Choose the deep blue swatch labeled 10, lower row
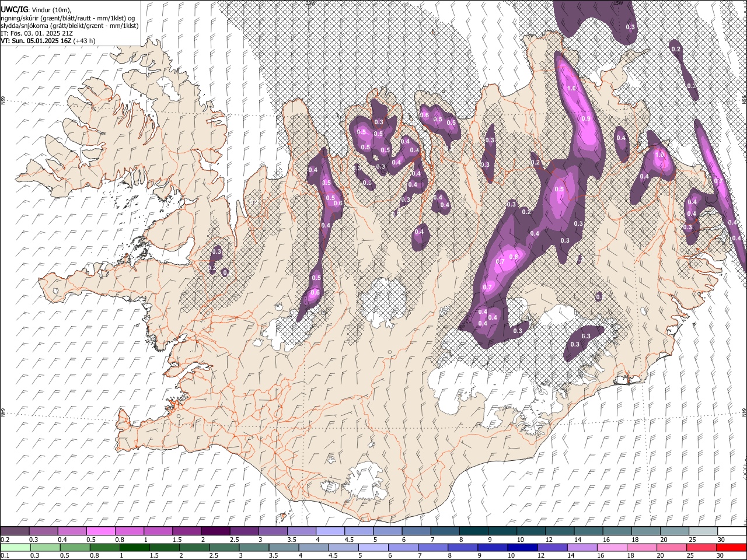 (522, 547)
